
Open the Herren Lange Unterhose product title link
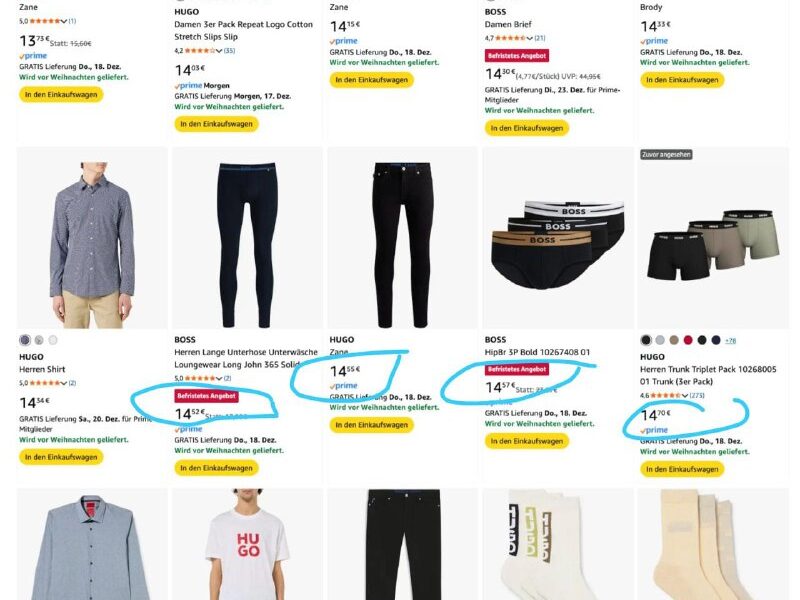[x=246, y=358]
